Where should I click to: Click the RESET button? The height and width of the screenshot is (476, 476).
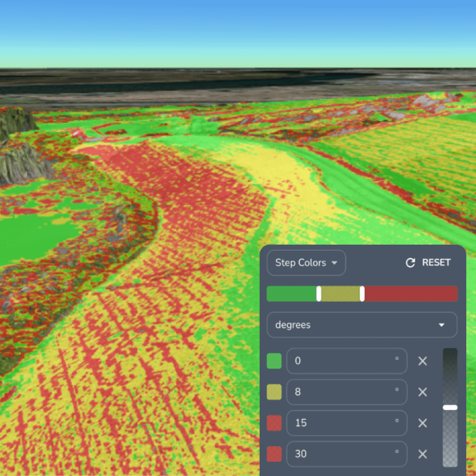click(436, 263)
